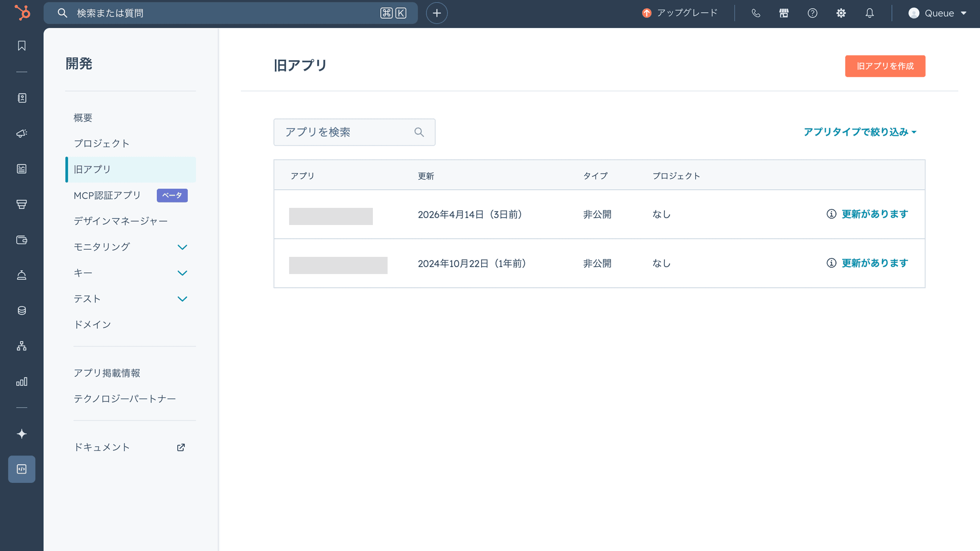Select the automations workflow icon

22,346
